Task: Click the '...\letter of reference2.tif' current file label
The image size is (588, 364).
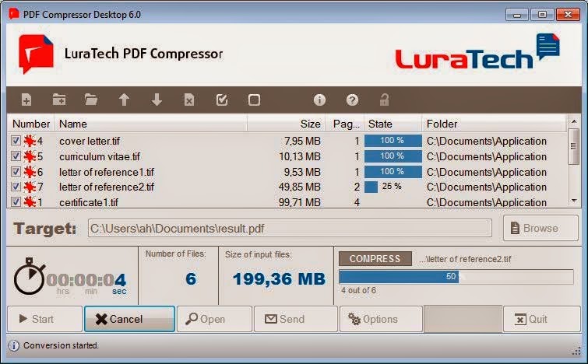Action: tap(465, 259)
